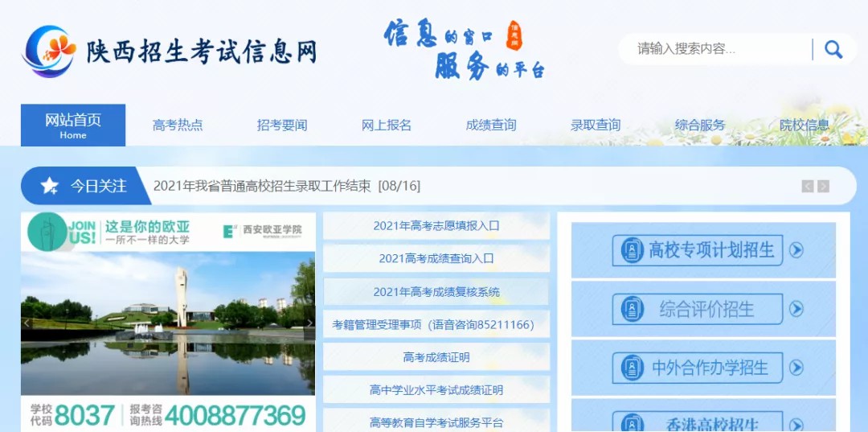Click the arrow icon beside 中外合作办学招生
Viewport: 868px width, 432px height.
[x=796, y=368]
